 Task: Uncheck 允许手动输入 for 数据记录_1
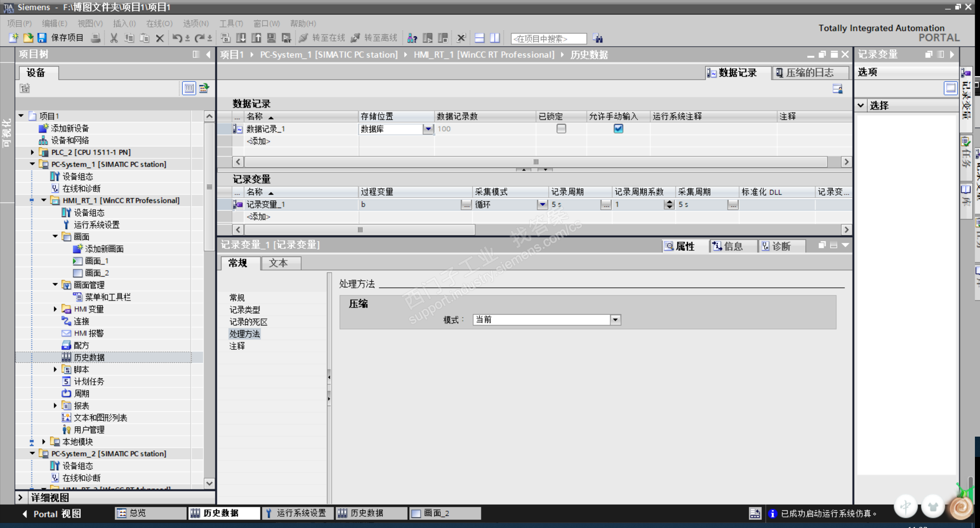click(x=618, y=129)
